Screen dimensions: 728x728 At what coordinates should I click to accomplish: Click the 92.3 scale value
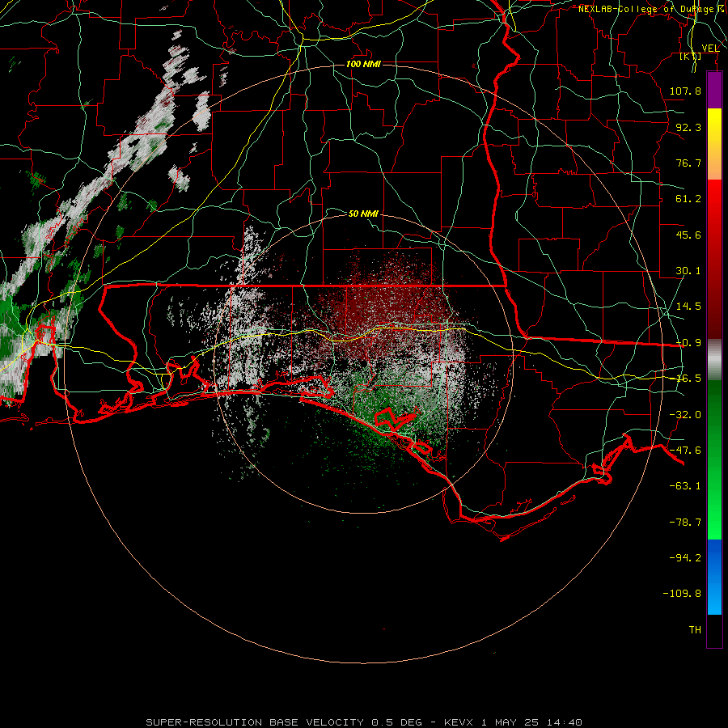point(688,127)
